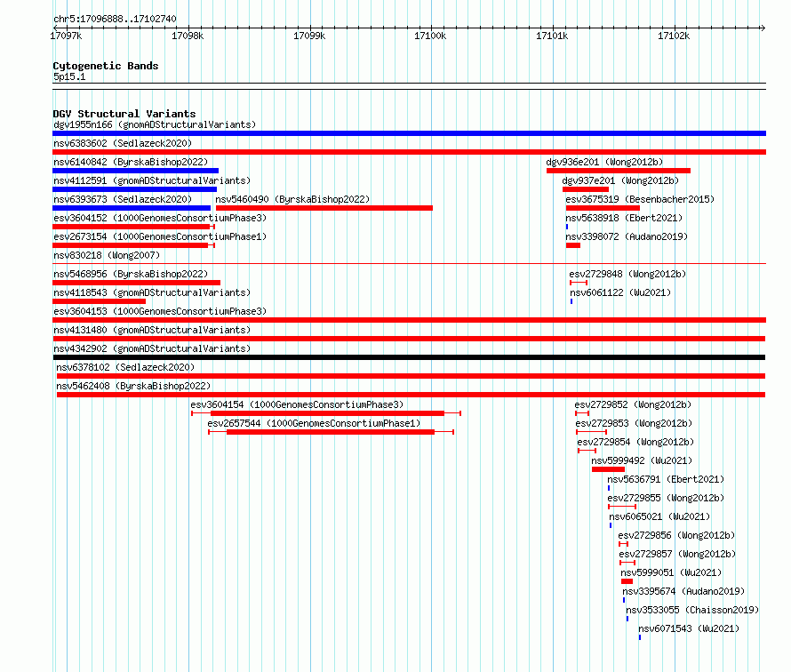Screen dimensions: 791x672
Task: Open esv2729856 (Wong2012b) variant
Action: click(x=676, y=535)
